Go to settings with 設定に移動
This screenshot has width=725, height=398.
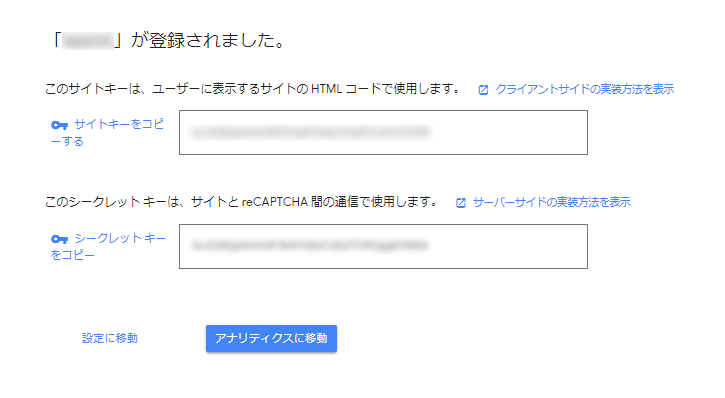[110, 338]
